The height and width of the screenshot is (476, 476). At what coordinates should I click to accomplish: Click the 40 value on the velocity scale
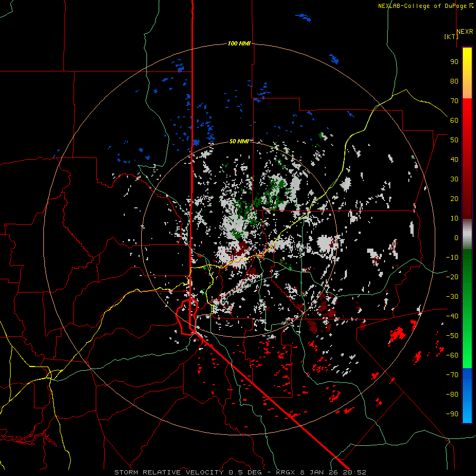coord(454,159)
